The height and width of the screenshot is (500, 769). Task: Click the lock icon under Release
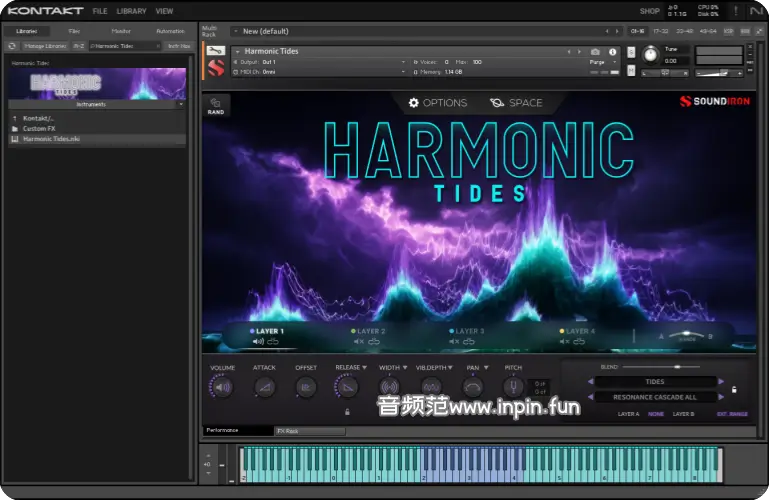pos(347,411)
